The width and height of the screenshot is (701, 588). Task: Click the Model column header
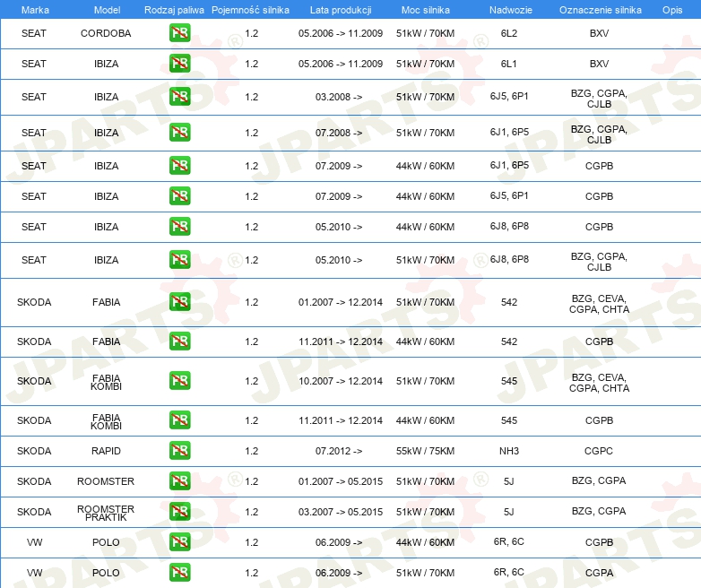107,10
